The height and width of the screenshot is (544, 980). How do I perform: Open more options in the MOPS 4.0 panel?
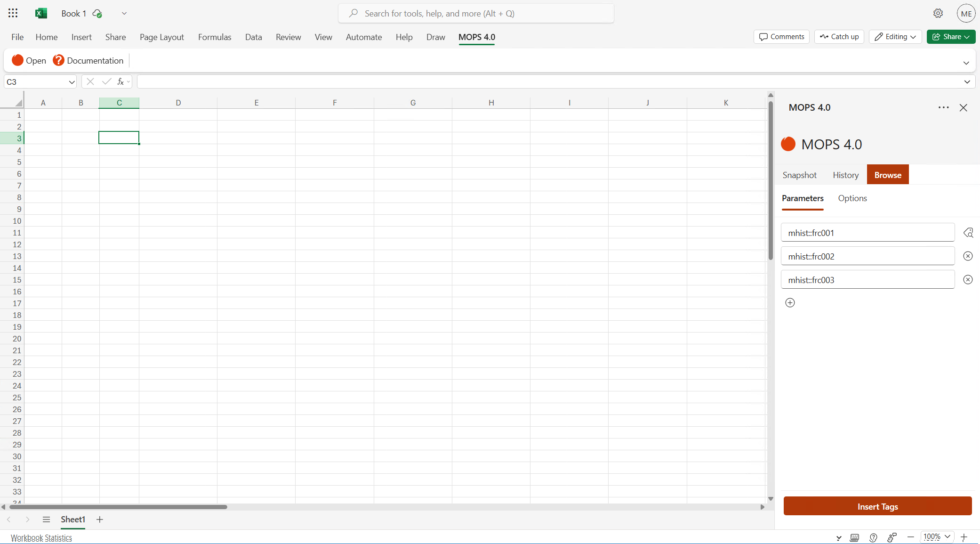[x=944, y=107]
